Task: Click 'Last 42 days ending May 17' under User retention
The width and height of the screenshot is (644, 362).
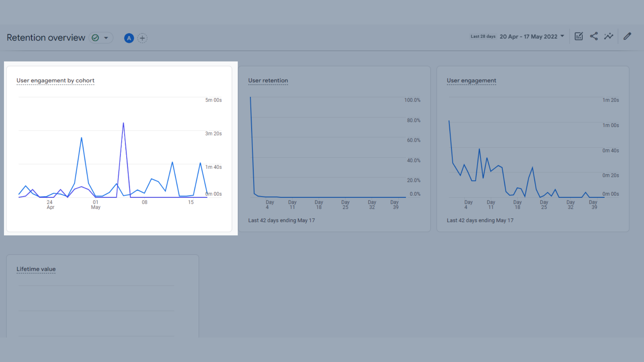Action: click(x=281, y=220)
